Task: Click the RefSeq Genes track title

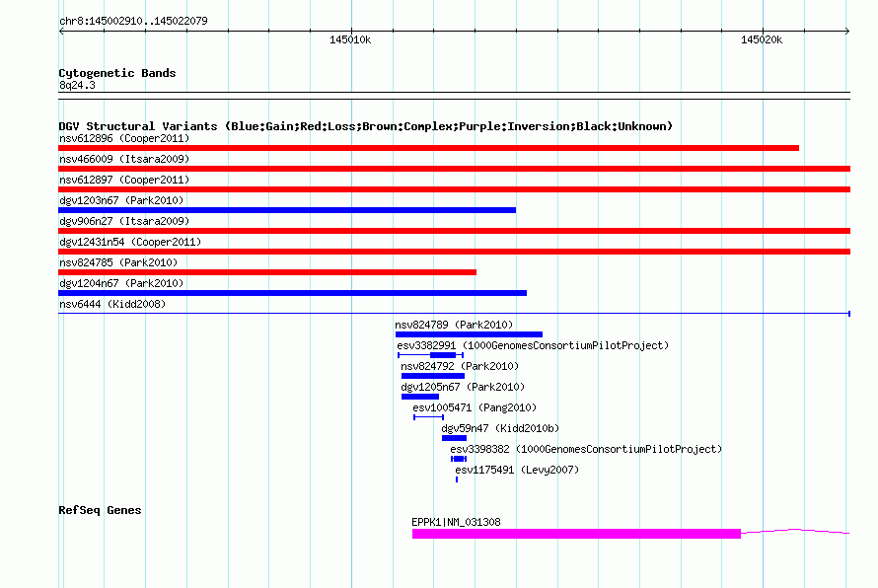Action: pyautogui.click(x=101, y=510)
